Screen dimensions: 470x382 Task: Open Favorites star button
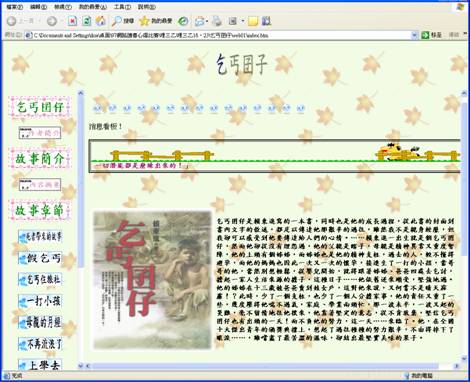pyautogui.click(x=156, y=21)
